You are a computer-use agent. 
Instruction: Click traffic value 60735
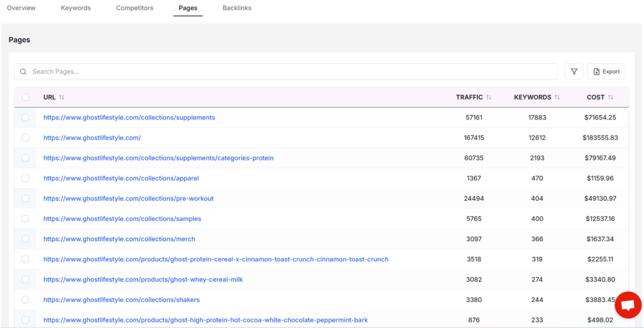click(x=474, y=158)
